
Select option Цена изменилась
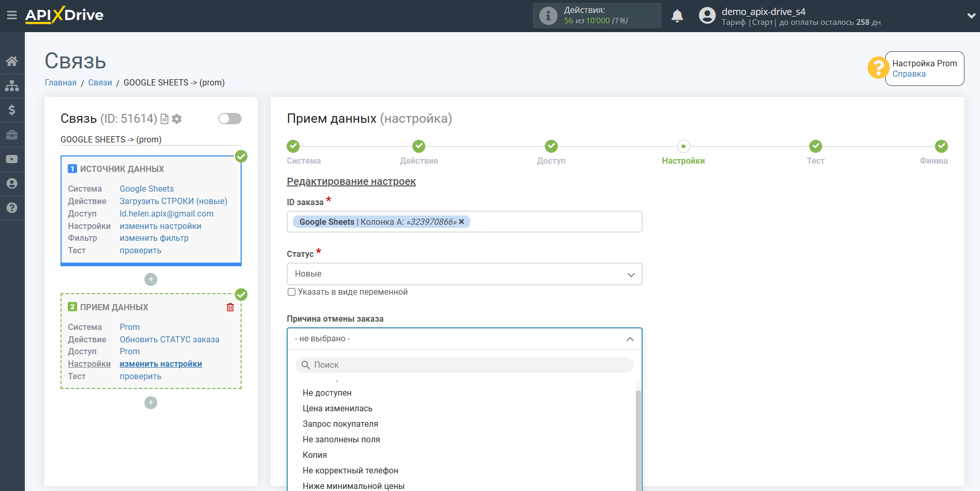pyautogui.click(x=337, y=409)
